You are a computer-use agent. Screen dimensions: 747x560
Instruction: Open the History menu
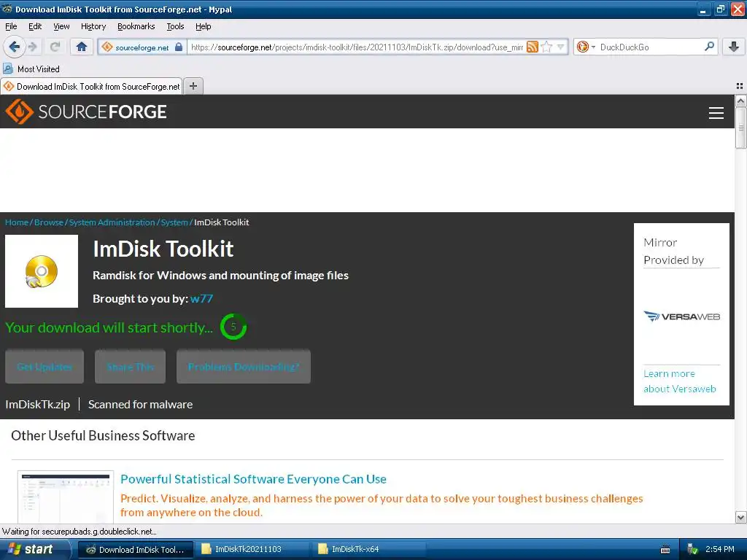pyautogui.click(x=93, y=26)
